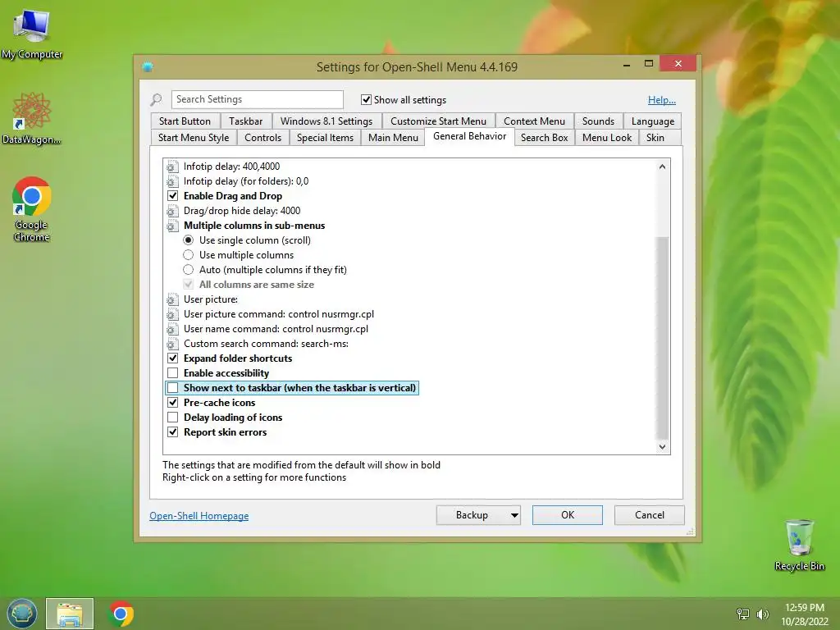Click in the Search Settings field

[257, 99]
